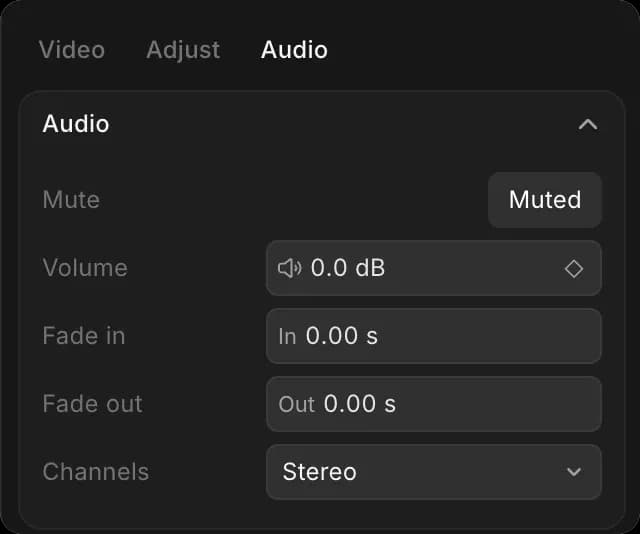Screen dimensions: 640x534
Task: Select the Audio tab
Action: point(294,50)
